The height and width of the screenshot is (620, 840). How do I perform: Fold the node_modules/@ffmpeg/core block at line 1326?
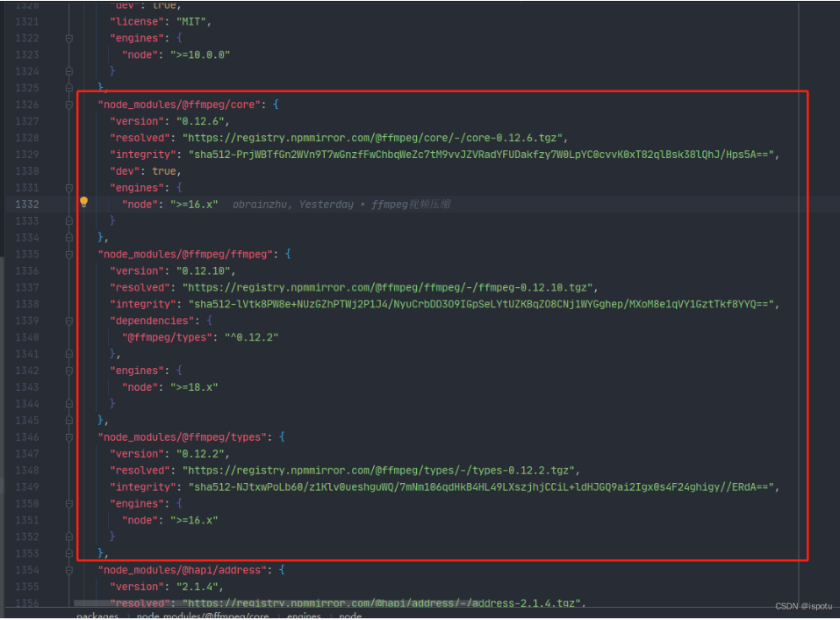[x=69, y=105]
